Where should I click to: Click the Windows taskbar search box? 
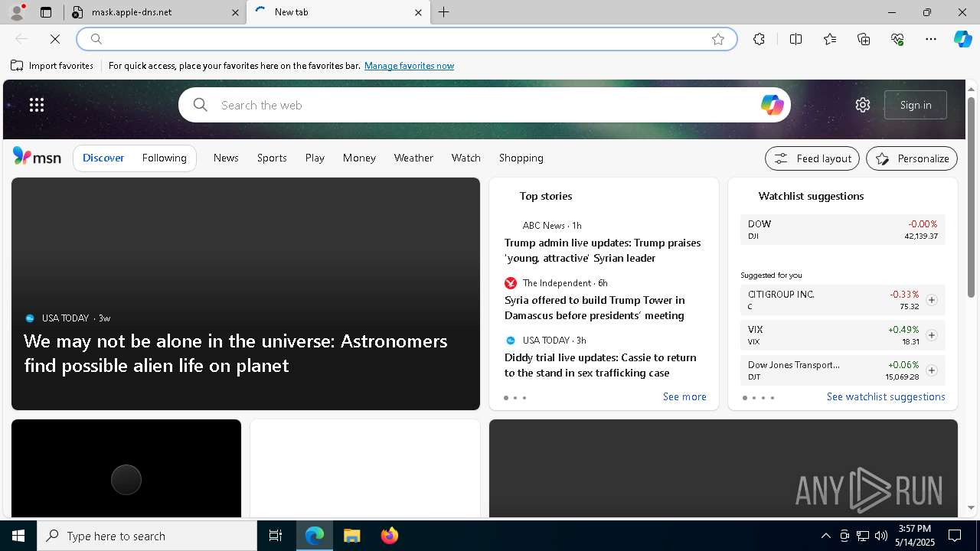(x=147, y=536)
